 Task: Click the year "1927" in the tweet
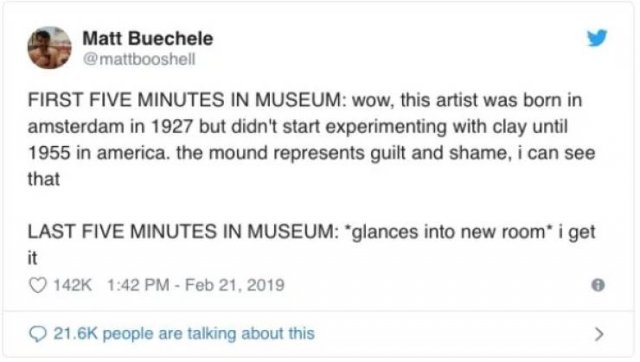pyautogui.click(x=171, y=127)
